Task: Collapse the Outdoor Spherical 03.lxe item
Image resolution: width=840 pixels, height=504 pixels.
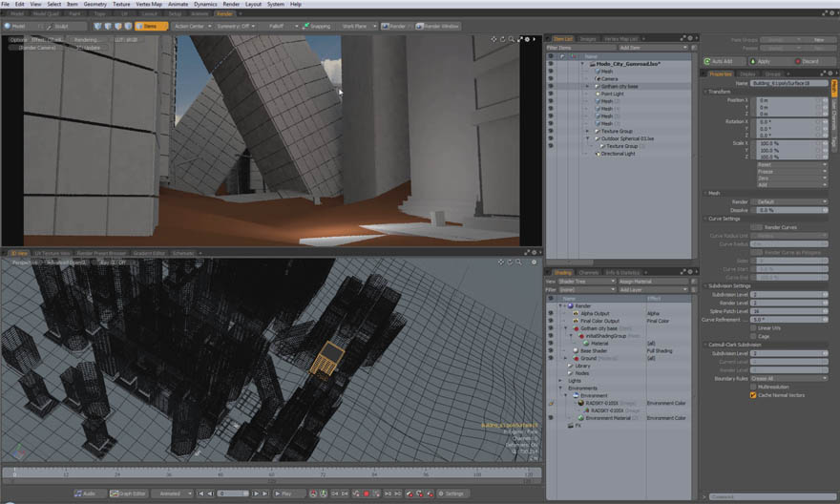Action: coord(588,138)
